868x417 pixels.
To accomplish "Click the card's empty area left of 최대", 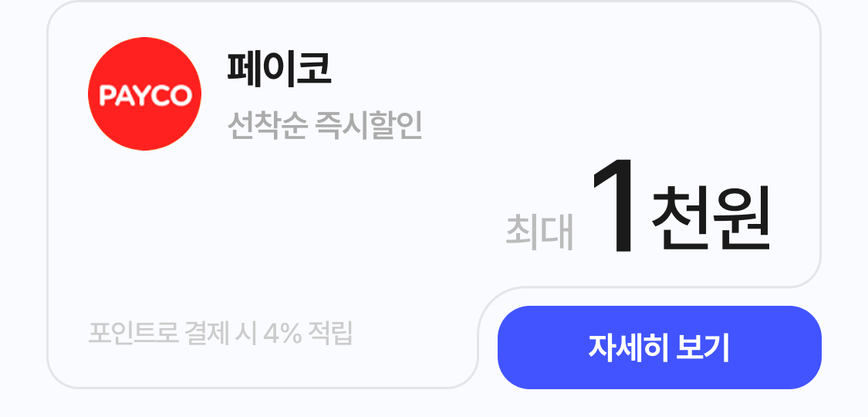I will tap(309, 232).
